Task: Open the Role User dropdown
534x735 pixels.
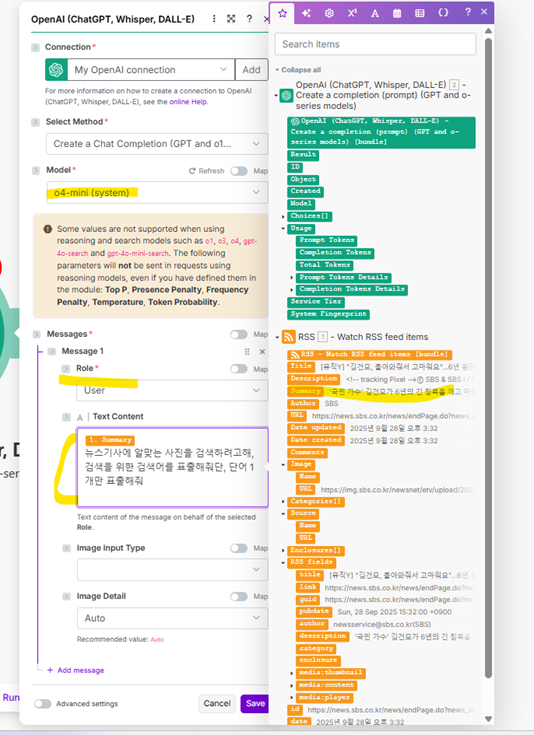Action: click(172, 390)
